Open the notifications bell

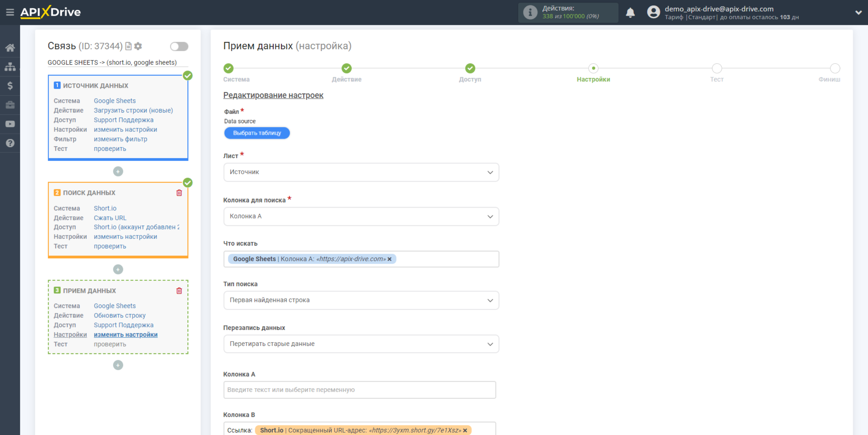[630, 13]
